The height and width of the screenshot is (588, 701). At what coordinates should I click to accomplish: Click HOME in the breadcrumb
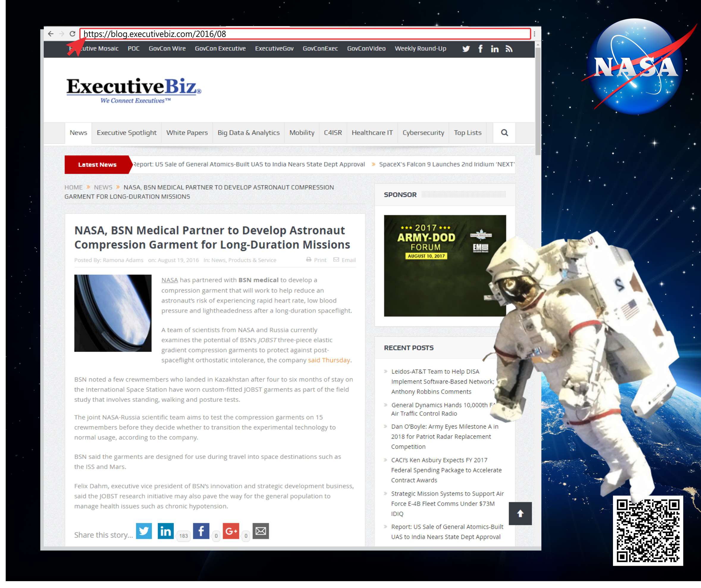tap(73, 187)
